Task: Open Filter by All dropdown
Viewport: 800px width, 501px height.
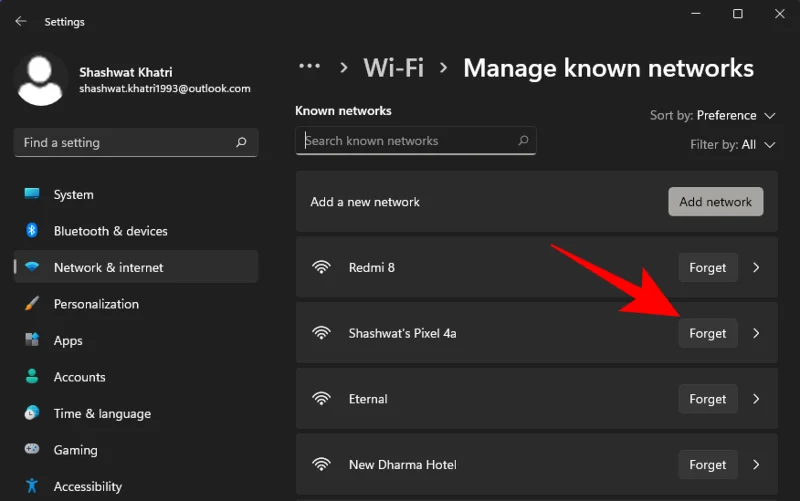Action: (x=733, y=145)
